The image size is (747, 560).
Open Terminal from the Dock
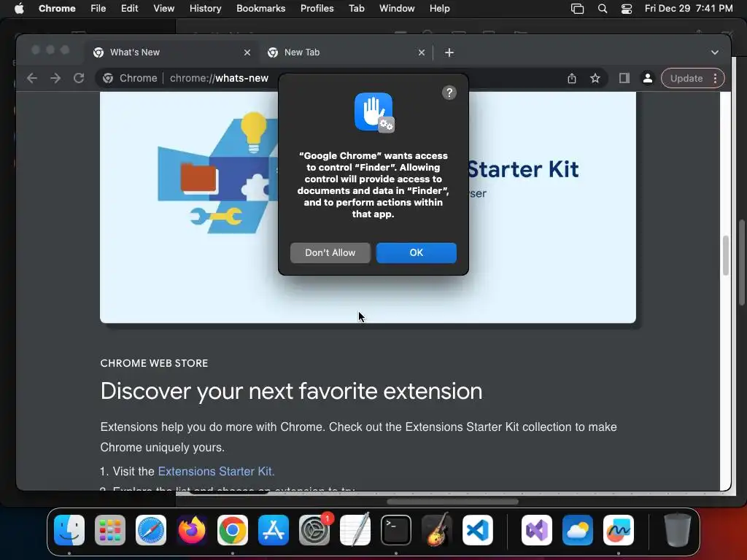click(x=396, y=530)
